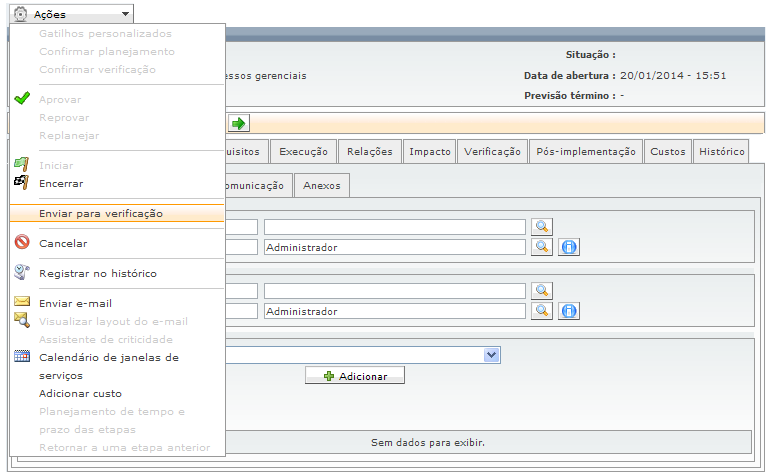The width and height of the screenshot is (768, 476).
Task: Expand the combo box above the Adicionar button
Action: click(491, 354)
